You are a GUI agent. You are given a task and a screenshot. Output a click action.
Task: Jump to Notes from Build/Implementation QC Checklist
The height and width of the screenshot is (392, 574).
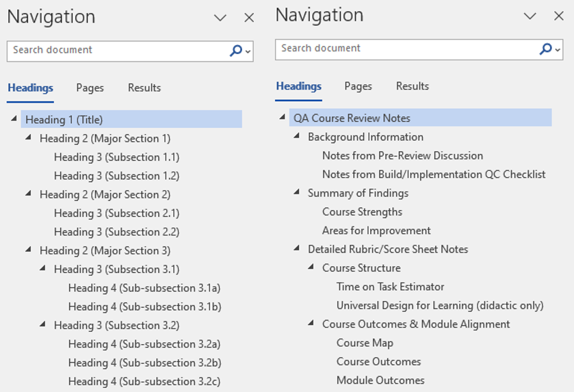pos(434,174)
